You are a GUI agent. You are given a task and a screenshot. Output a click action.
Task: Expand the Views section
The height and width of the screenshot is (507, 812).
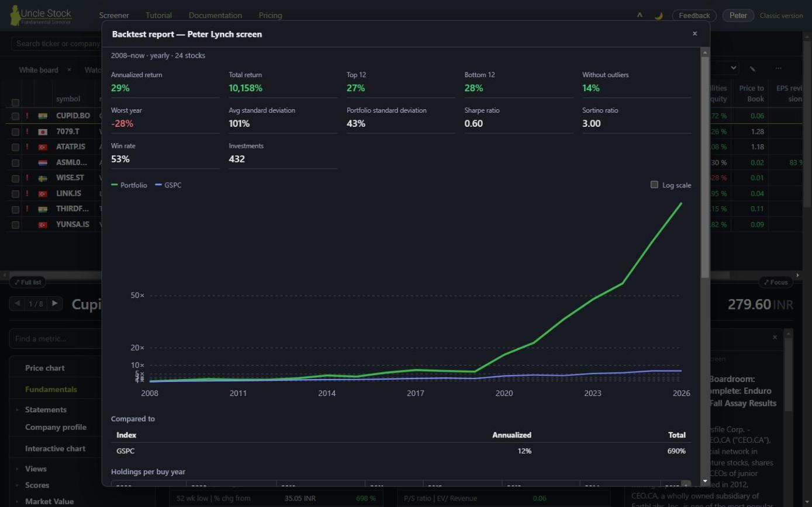click(17, 468)
